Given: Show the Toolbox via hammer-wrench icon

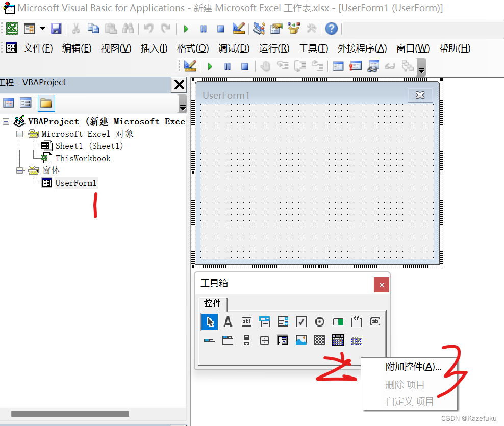Looking at the screenshot, I should click(x=312, y=29).
